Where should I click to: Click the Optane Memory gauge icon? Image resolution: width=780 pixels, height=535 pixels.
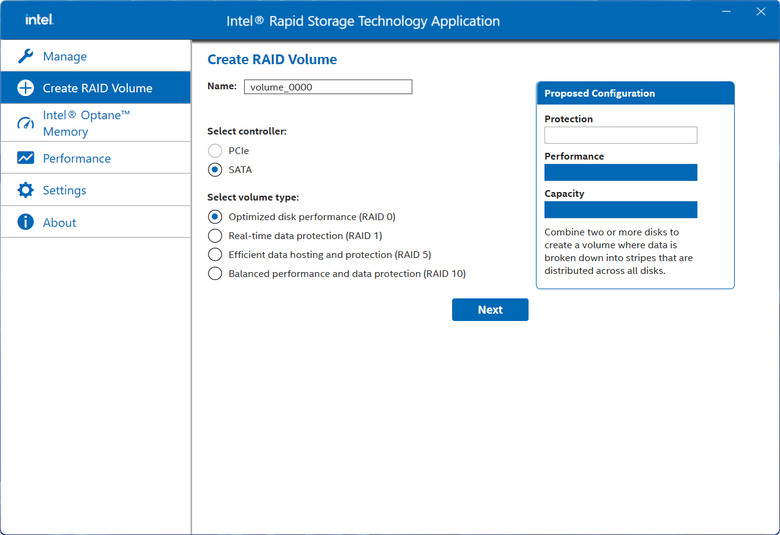(x=25, y=123)
